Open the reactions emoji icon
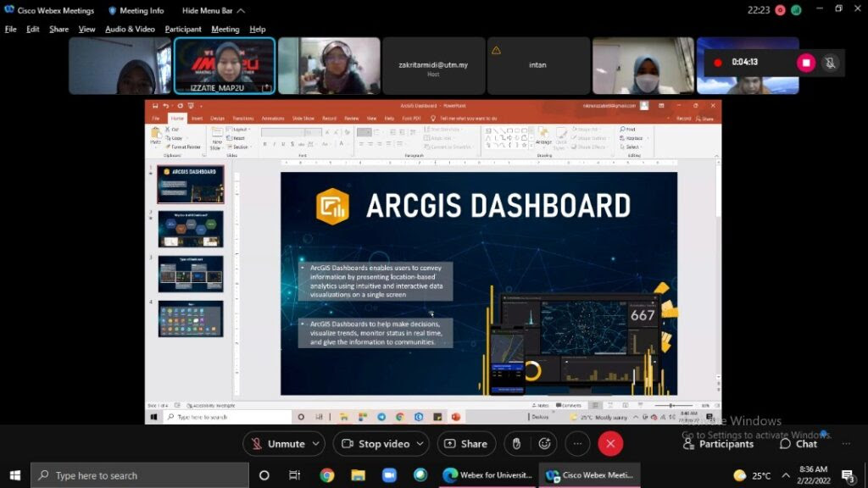The width and height of the screenshot is (868, 488). point(545,444)
